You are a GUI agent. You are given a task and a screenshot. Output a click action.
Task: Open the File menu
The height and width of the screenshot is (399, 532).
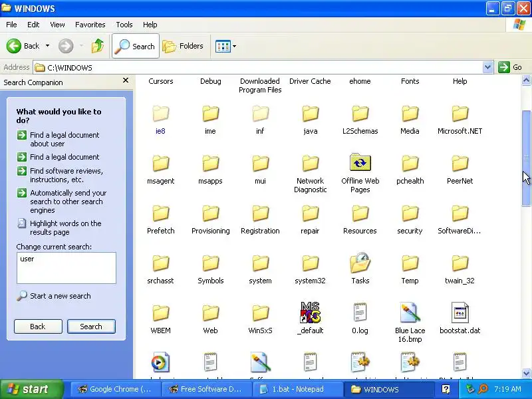pyautogui.click(x=11, y=25)
